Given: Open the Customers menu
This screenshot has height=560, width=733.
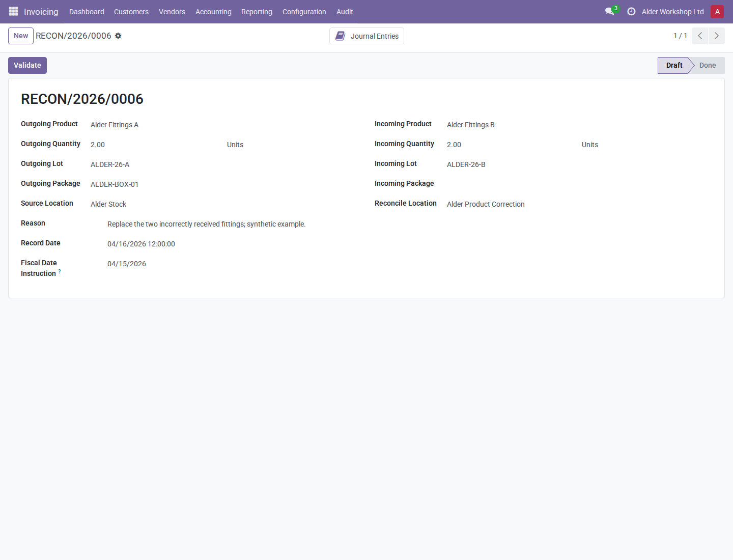Looking at the screenshot, I should coord(131,11).
